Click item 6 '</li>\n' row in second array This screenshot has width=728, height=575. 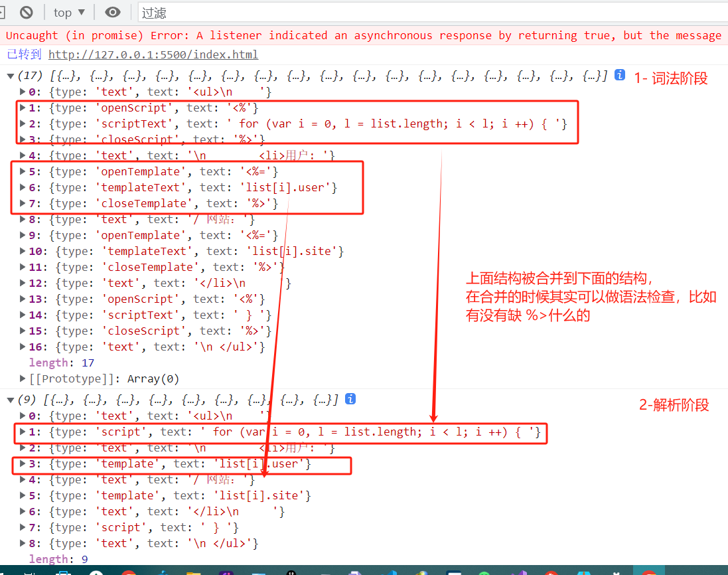[157, 511]
